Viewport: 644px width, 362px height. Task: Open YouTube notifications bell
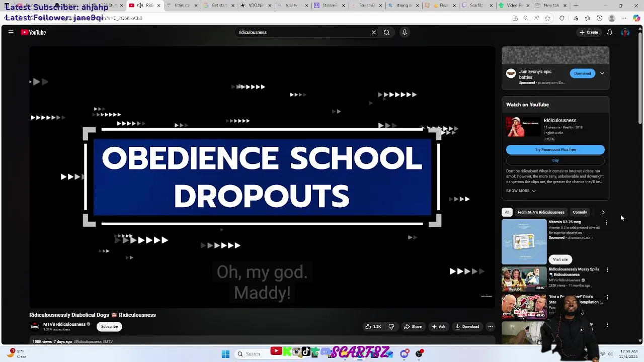pos(609,32)
